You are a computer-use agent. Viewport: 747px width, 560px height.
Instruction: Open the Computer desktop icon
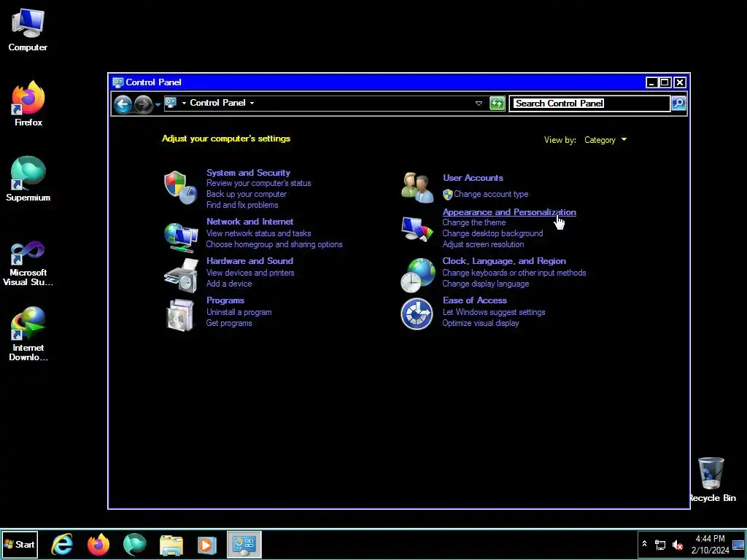(x=28, y=29)
